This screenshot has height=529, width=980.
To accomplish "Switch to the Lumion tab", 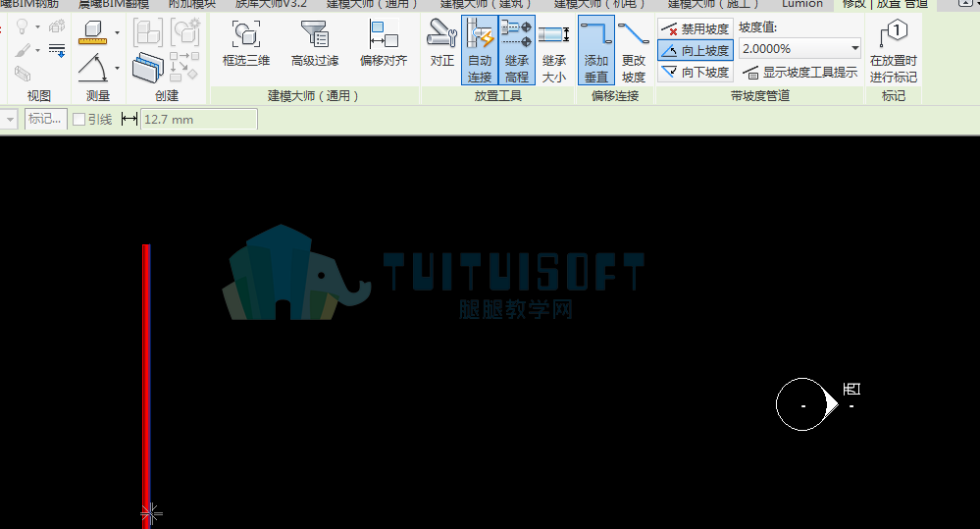I will pos(801,4).
